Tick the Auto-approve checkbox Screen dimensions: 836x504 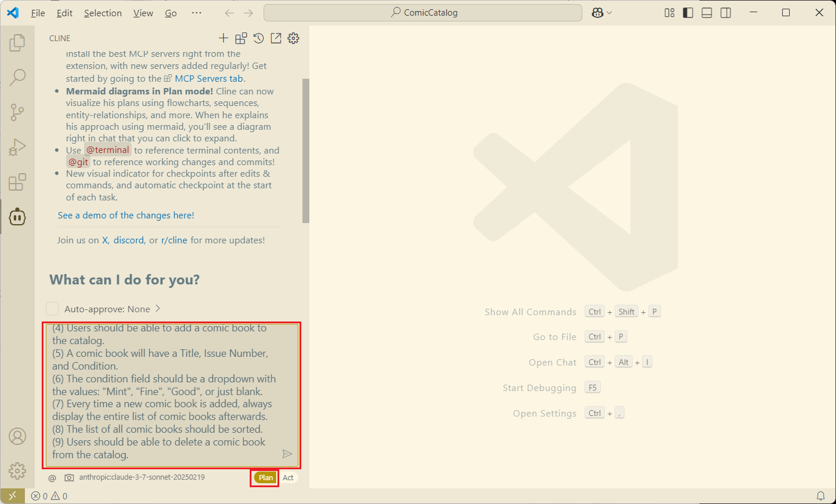(x=52, y=309)
